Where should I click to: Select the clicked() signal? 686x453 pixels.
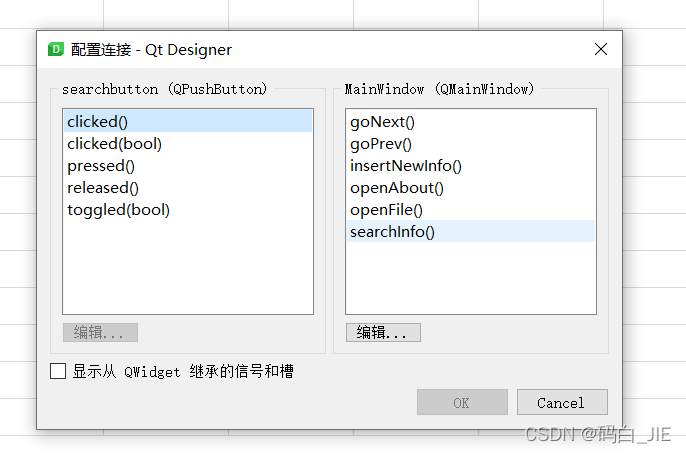[188, 121]
